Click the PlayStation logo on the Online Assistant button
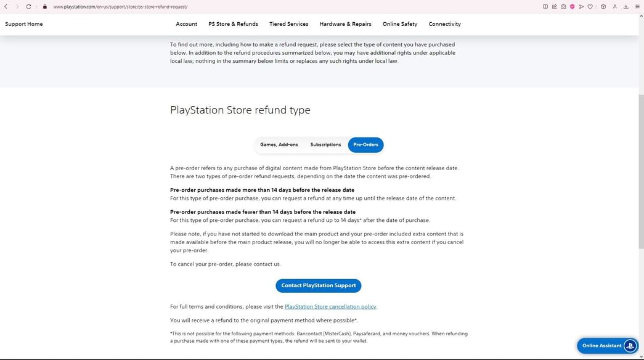644x360 pixels. [x=630, y=345]
